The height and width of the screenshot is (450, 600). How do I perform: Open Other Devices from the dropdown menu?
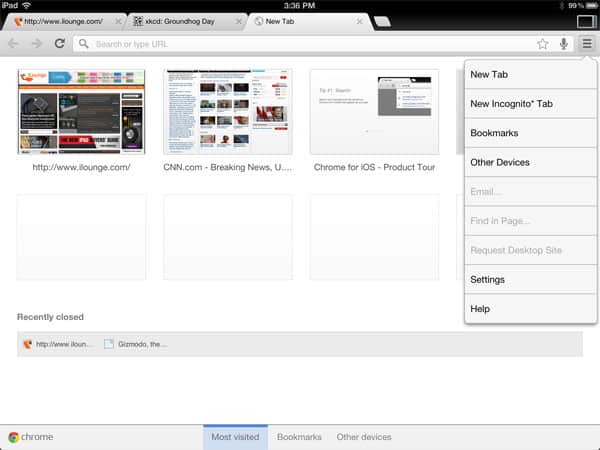(531, 162)
